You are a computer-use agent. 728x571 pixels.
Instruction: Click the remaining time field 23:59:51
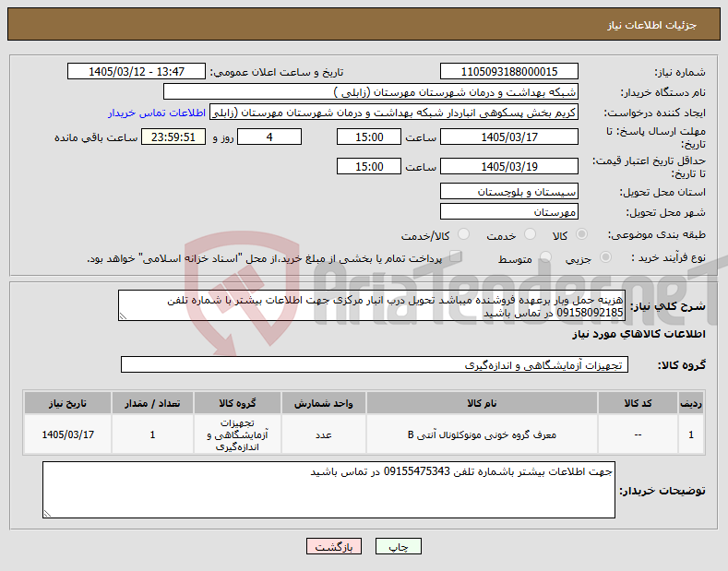pos(173,137)
